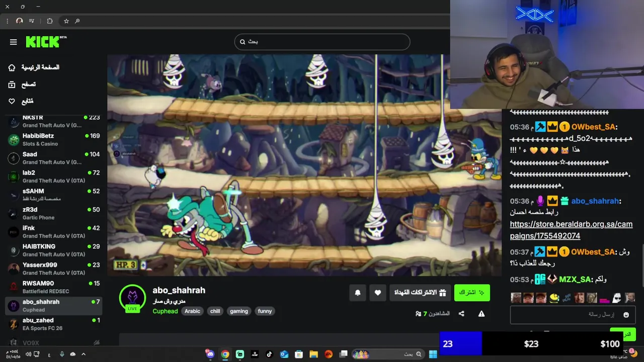Click abo_shahrah streamer avatar with LIVE badge
The image size is (644, 362).
tap(132, 299)
